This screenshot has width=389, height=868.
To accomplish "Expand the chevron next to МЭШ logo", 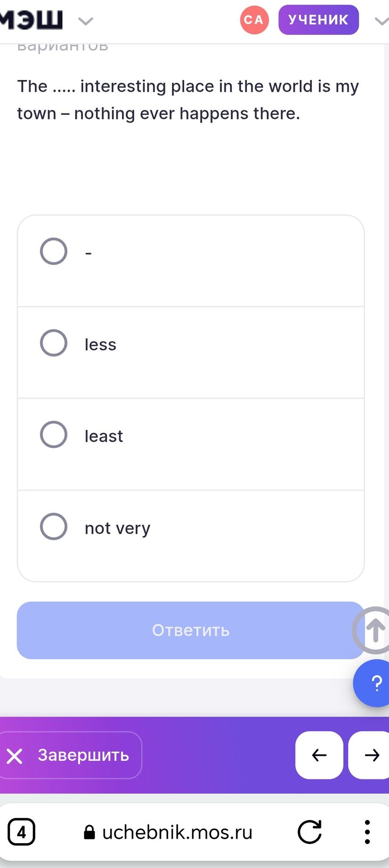I will coord(85,21).
